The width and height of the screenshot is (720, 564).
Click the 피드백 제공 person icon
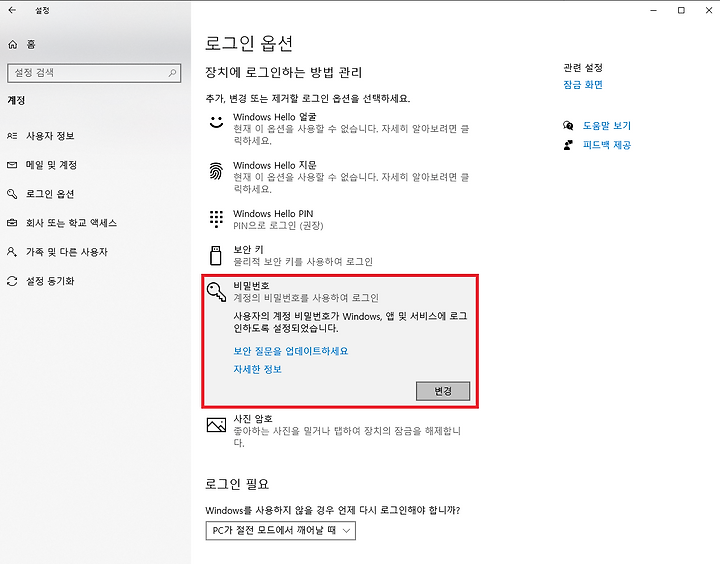(568, 145)
